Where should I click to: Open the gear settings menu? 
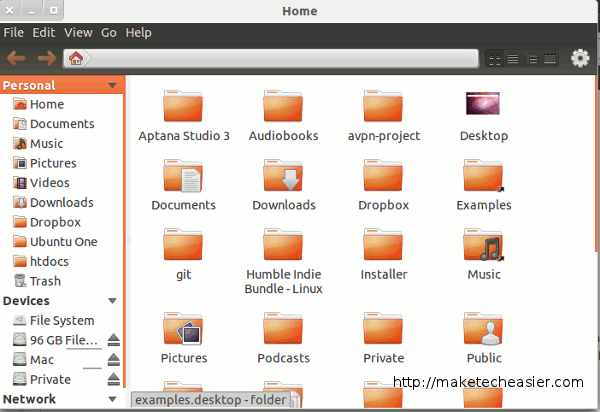pyautogui.click(x=580, y=59)
